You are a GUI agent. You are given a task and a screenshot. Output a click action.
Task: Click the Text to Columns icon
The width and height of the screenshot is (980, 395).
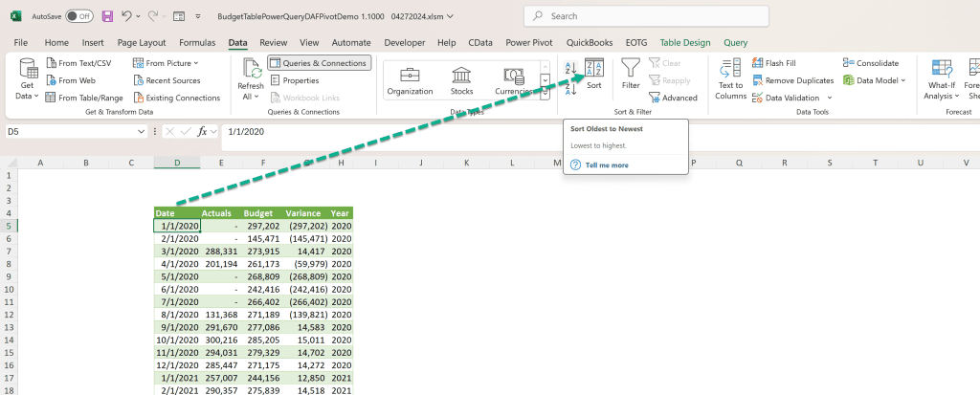730,78
